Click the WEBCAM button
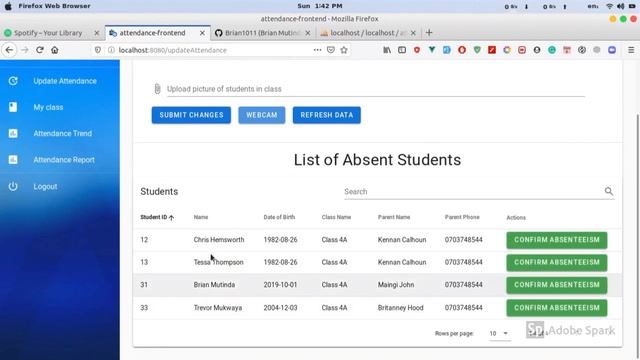Image resolution: width=640 pixels, height=360 pixels. tap(262, 115)
